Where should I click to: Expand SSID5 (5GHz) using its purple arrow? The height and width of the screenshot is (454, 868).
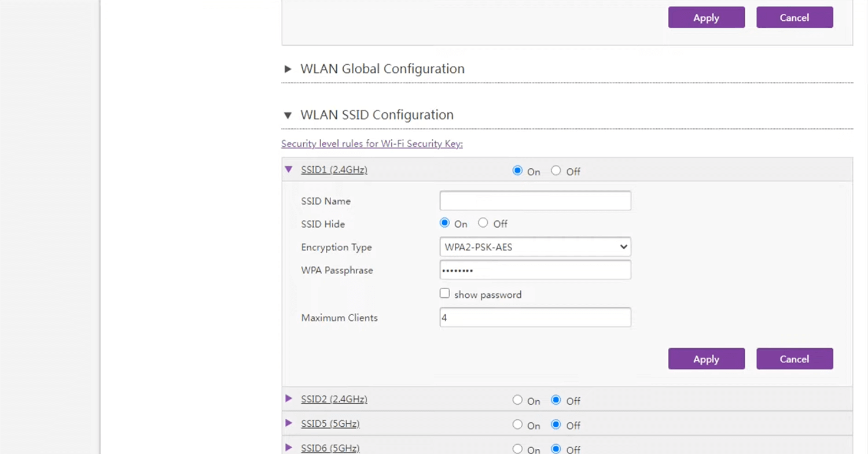click(x=289, y=423)
